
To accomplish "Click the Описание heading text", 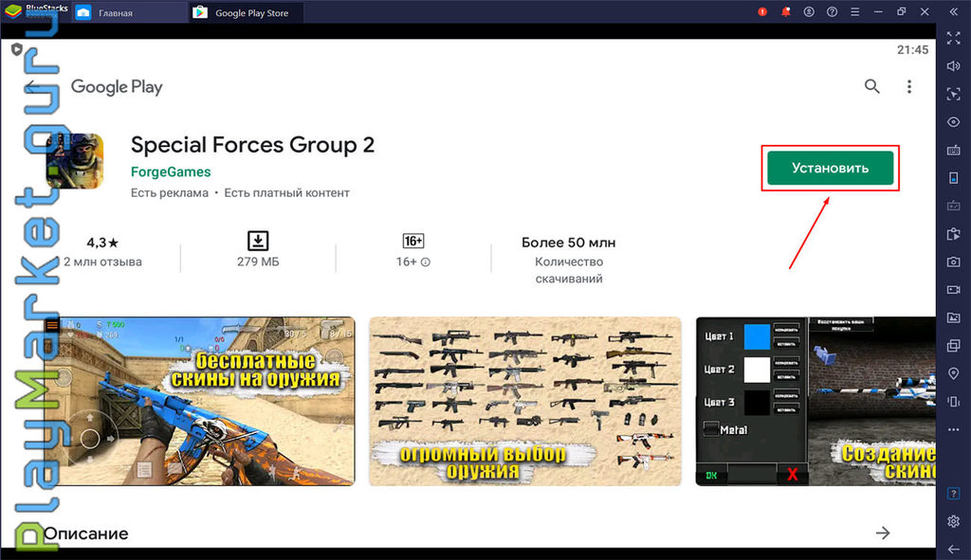I will [86, 533].
